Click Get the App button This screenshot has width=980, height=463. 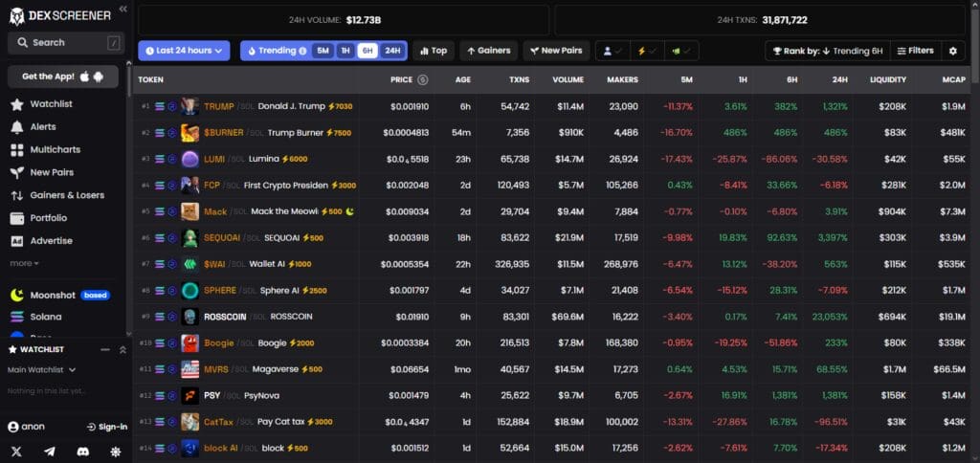63,77
